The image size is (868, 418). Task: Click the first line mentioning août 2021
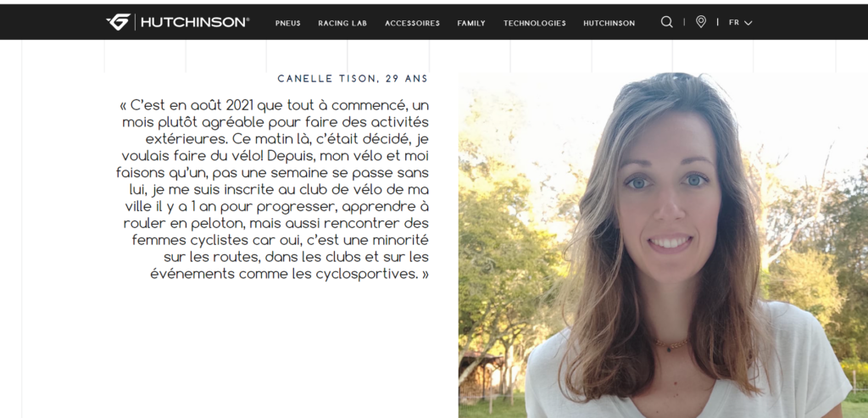(x=274, y=105)
